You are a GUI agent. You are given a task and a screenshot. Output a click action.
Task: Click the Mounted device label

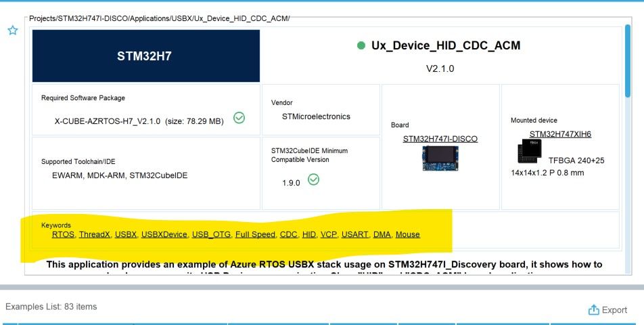tap(534, 121)
